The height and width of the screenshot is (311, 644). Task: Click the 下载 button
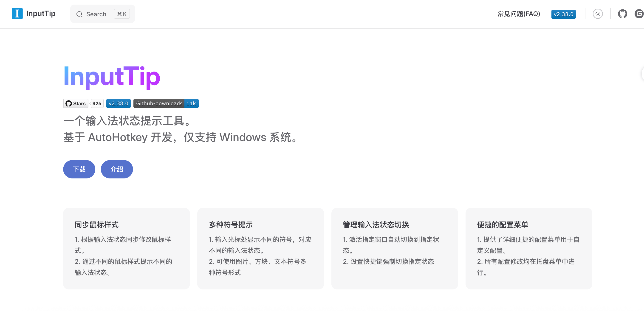click(79, 169)
